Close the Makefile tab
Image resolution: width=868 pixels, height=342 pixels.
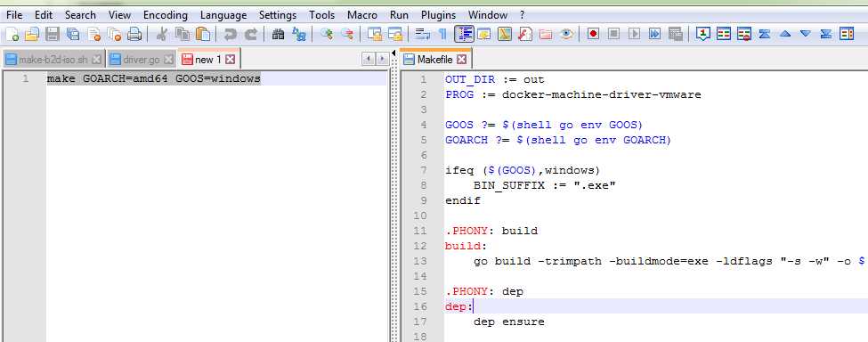coord(462,59)
